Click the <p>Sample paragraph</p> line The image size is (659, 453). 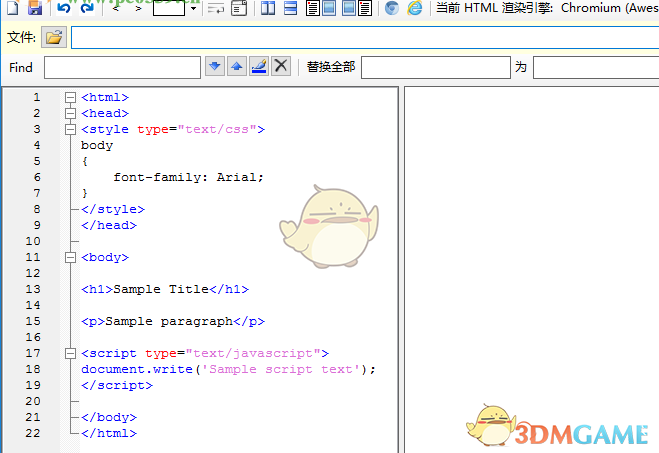[173, 321]
